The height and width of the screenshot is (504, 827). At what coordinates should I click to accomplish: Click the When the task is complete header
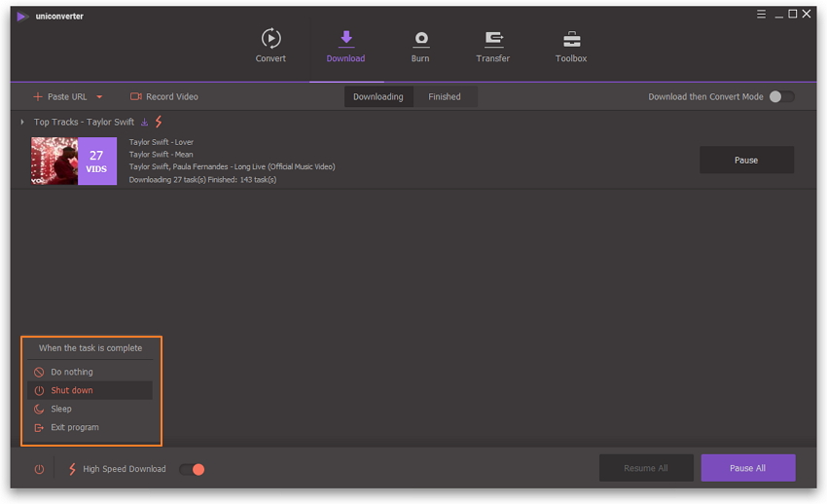pos(90,348)
